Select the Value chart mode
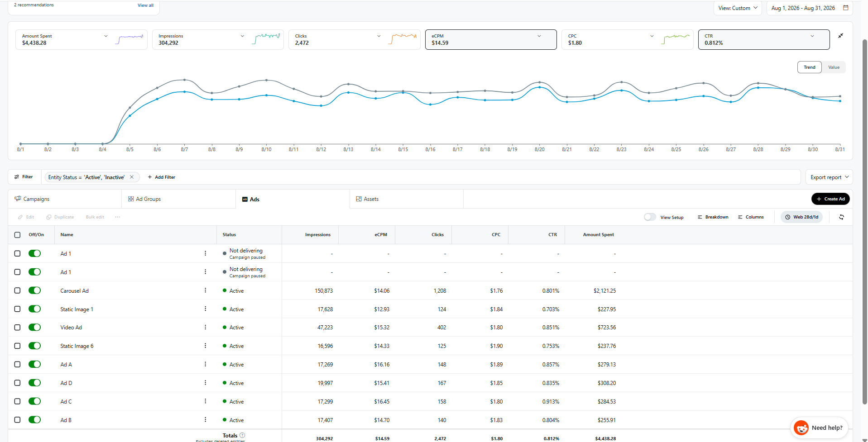The width and height of the screenshot is (868, 442). coord(834,67)
